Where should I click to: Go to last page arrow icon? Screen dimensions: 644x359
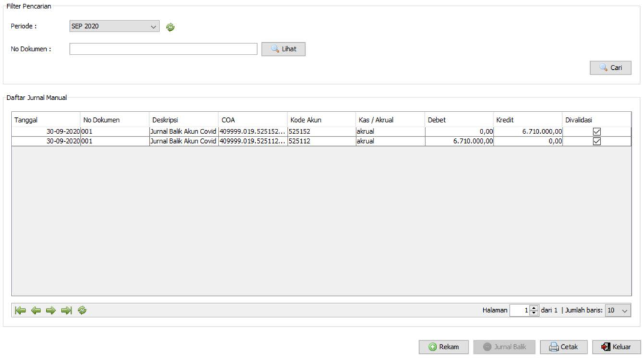(x=67, y=310)
